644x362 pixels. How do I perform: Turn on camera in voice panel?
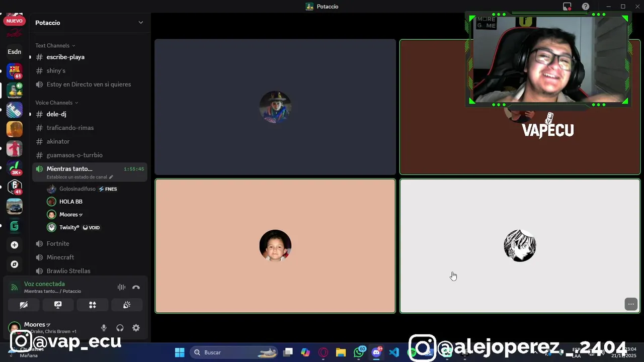24,305
